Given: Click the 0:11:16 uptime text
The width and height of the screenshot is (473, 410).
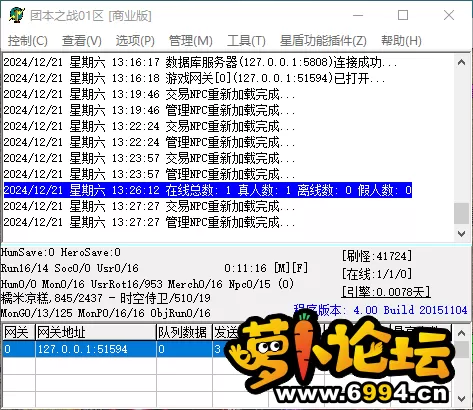Looking at the screenshot, I should (x=245, y=268).
